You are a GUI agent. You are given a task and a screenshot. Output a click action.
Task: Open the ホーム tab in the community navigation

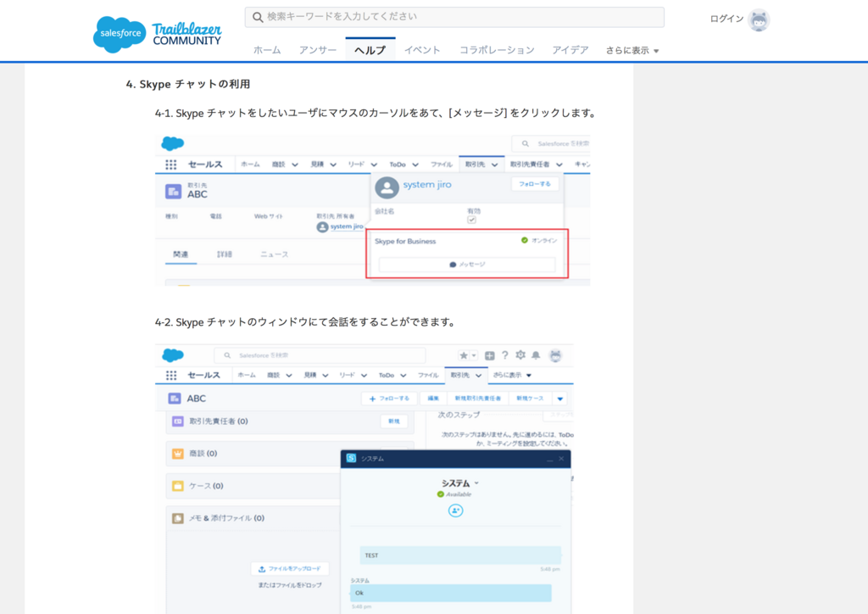pos(267,50)
